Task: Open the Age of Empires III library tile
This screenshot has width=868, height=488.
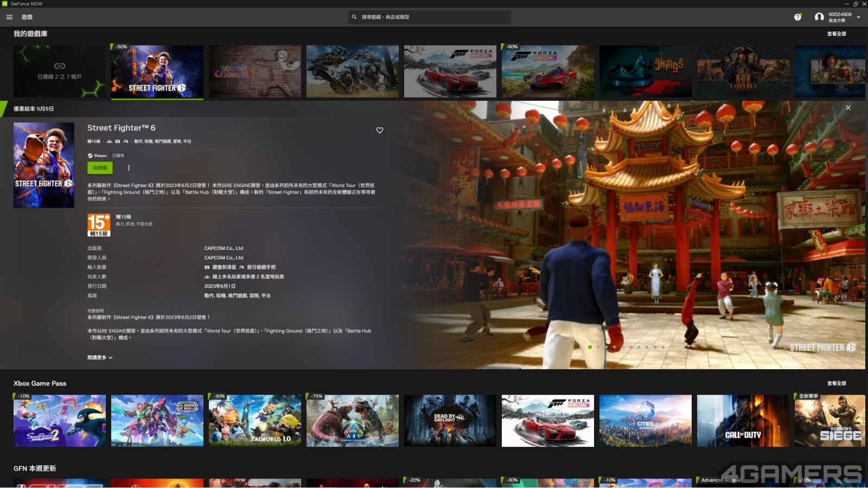Action: pos(743,72)
